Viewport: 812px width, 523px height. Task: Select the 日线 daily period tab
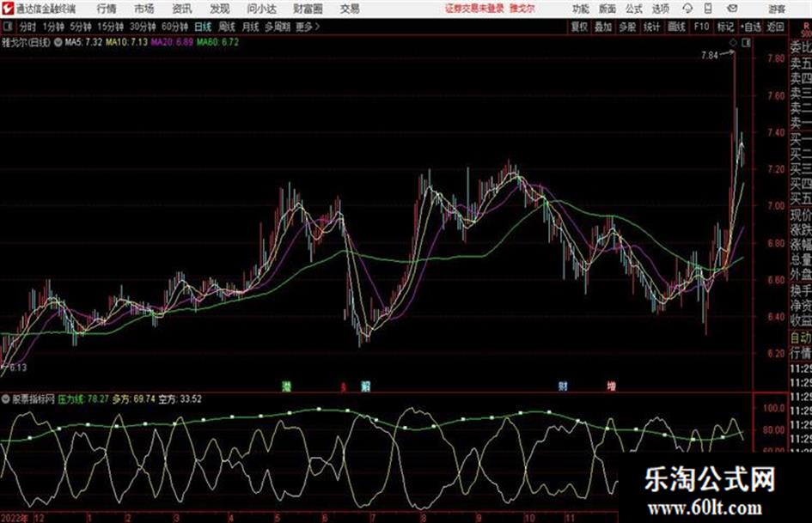click(203, 27)
